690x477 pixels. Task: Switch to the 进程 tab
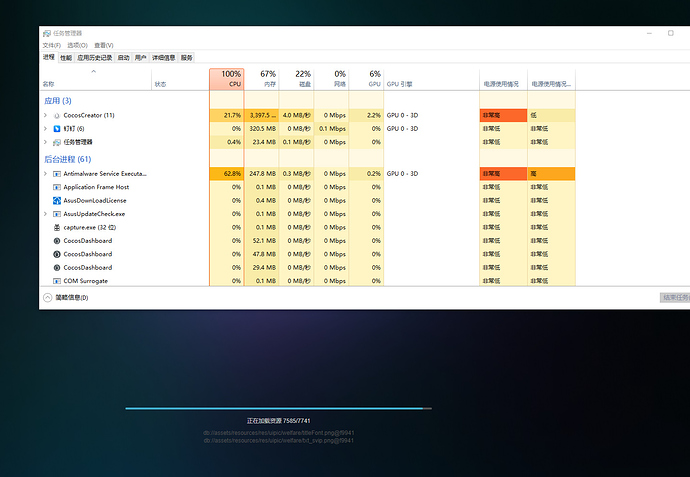(x=49, y=57)
